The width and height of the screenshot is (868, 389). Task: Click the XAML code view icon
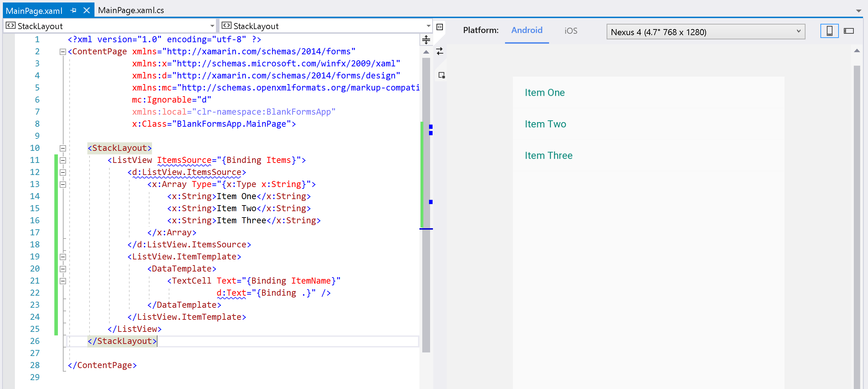tap(440, 27)
